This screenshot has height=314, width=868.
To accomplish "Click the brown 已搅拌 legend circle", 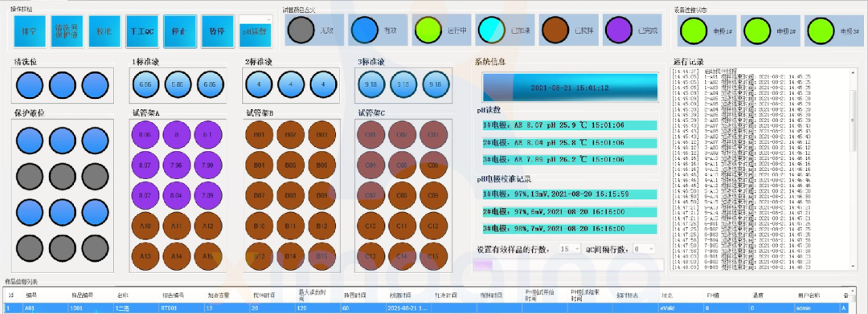I will pyautogui.click(x=555, y=30).
